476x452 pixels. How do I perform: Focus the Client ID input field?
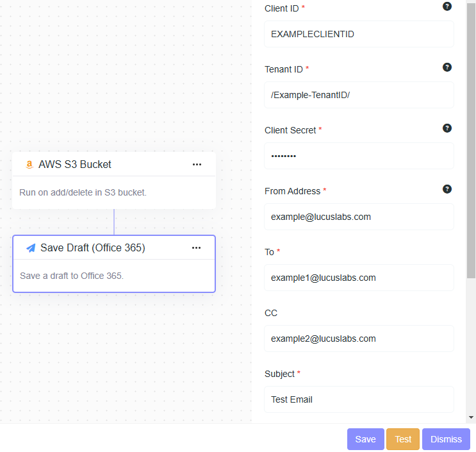359,34
